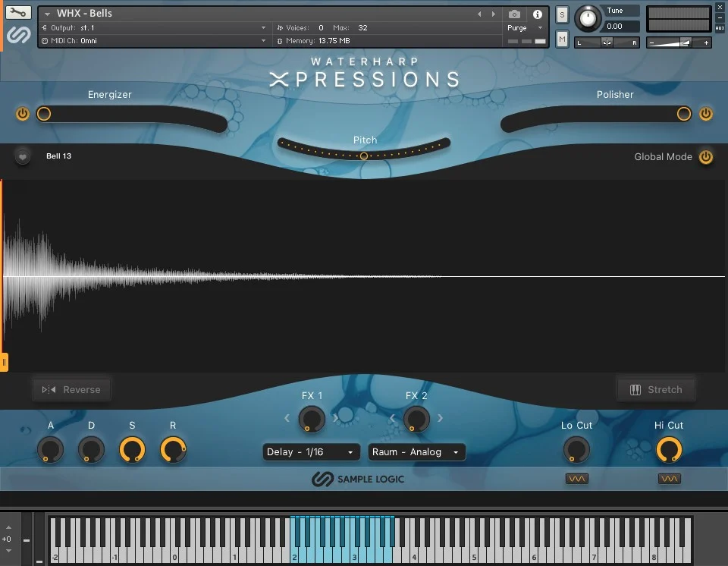Screen dimensions: 728x566
Task: Mute the instrument with M button
Action: coord(562,39)
